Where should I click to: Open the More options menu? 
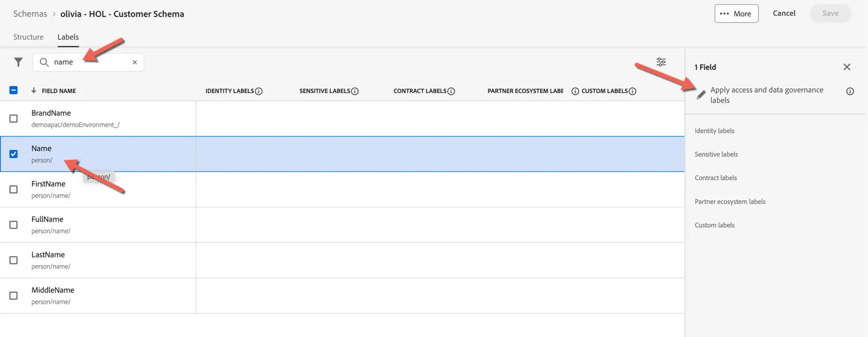tap(736, 13)
